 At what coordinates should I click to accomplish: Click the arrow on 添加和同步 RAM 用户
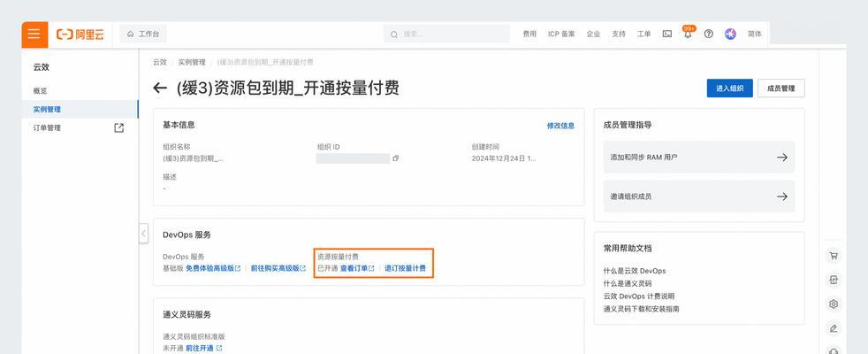tap(781, 158)
